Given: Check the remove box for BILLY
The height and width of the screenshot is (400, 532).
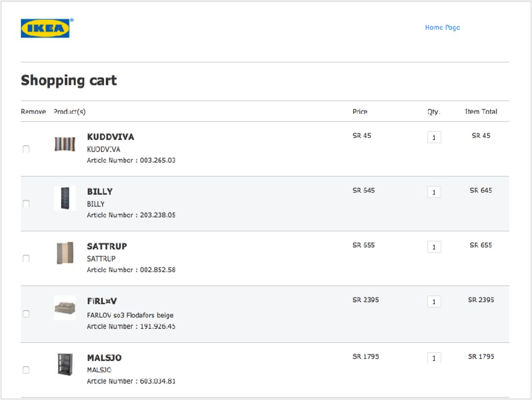Looking at the screenshot, I should 26,204.
